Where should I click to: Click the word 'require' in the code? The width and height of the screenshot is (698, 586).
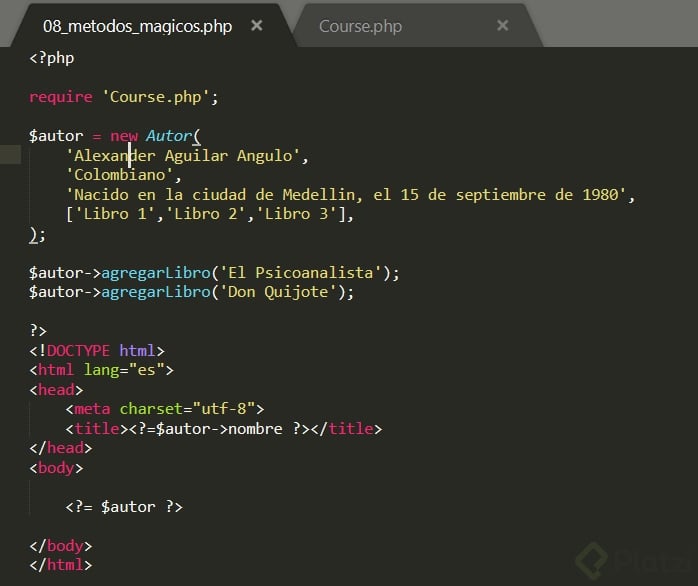click(x=61, y=97)
